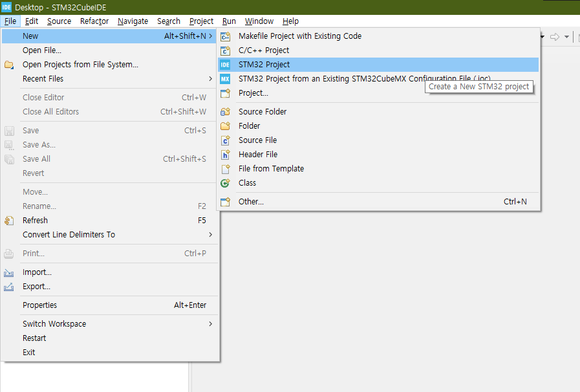This screenshot has width=580, height=392.
Task: Open the Navigate menu
Action: click(133, 21)
